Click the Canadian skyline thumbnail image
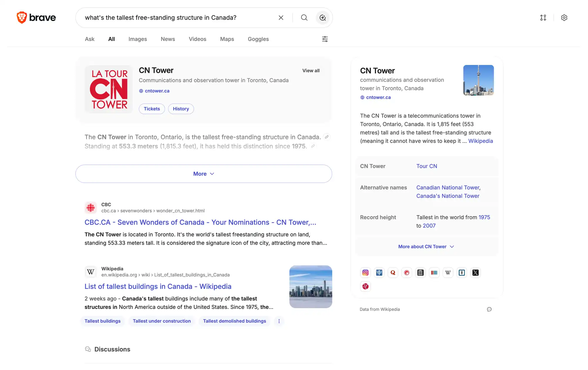 click(x=311, y=287)
